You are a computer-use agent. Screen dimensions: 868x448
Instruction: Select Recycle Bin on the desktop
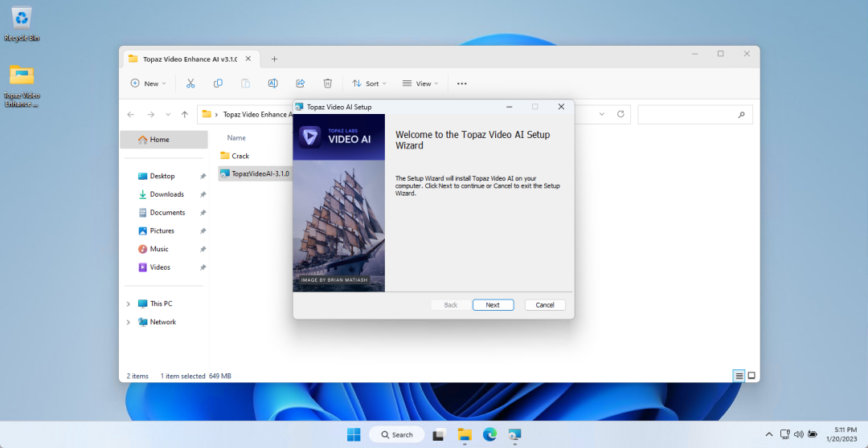[22, 24]
